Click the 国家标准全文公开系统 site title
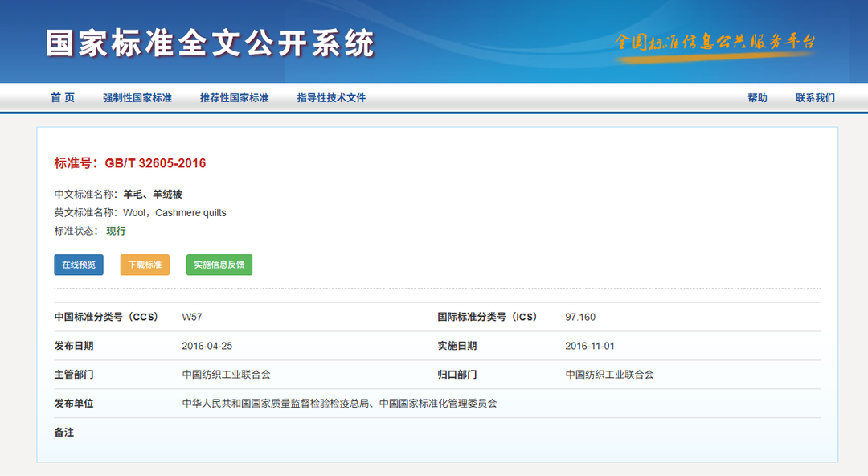Viewport: 868px width, 476px height. click(x=211, y=43)
